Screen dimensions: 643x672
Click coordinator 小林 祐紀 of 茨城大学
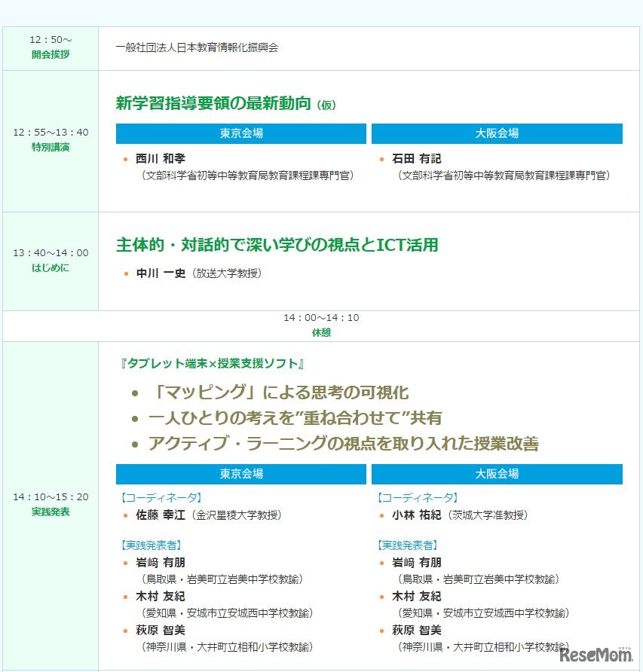(416, 515)
